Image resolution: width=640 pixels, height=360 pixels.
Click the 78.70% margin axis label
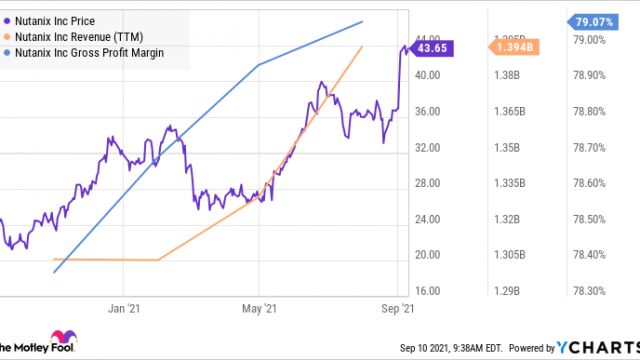point(589,148)
